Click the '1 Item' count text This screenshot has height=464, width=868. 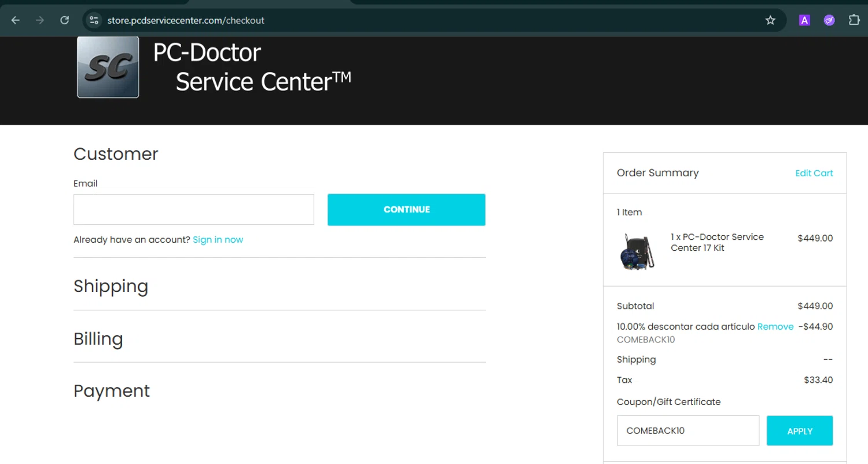pyautogui.click(x=630, y=213)
